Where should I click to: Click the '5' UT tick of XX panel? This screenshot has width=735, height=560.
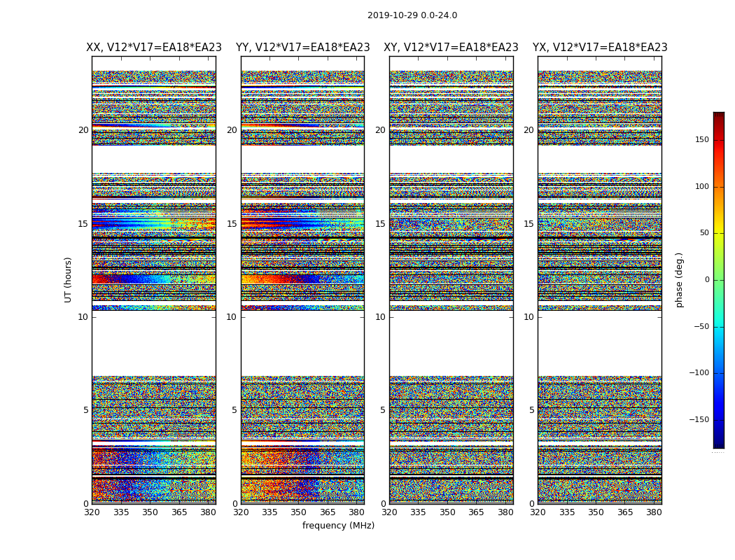click(86, 410)
